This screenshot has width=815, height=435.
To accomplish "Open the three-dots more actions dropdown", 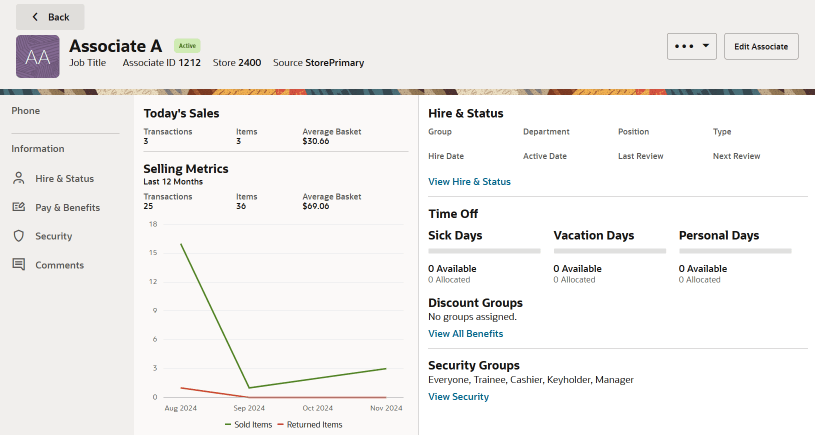I will pyautogui.click(x=692, y=46).
